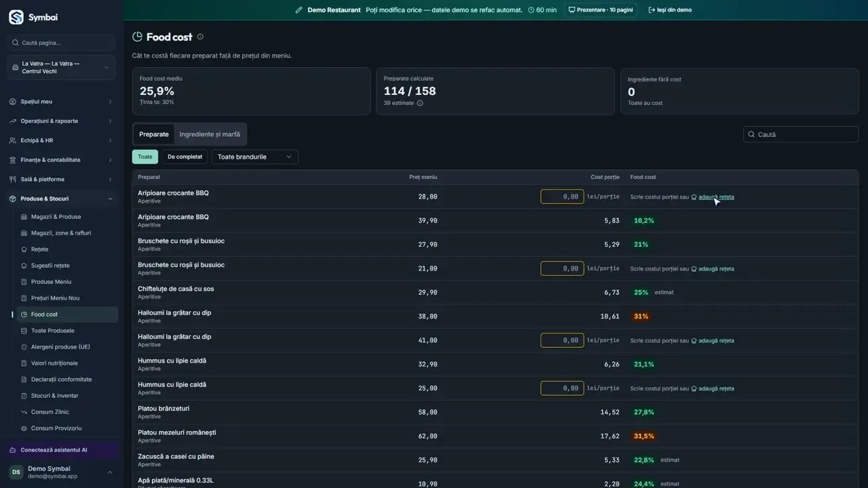Click the pencil icon before Demo Restaurant
The image size is (868, 488).
click(x=299, y=10)
